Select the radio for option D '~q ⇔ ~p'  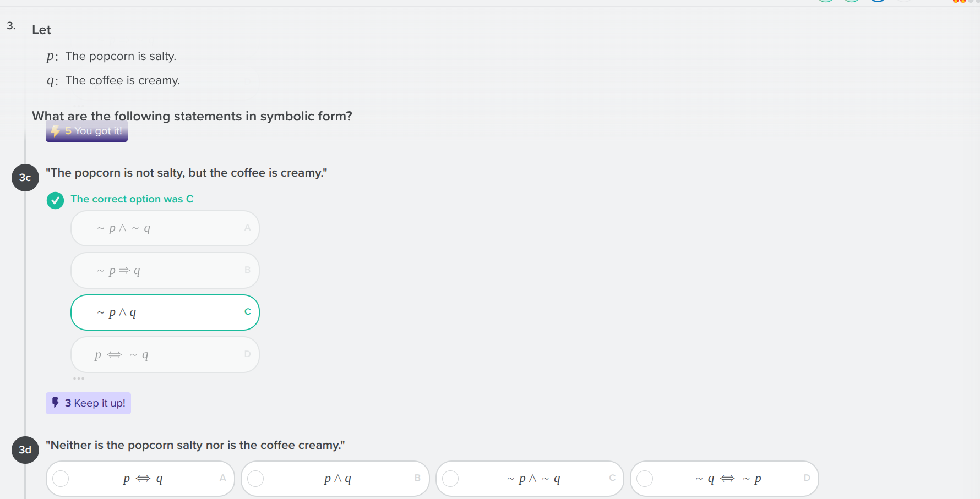[x=646, y=479]
